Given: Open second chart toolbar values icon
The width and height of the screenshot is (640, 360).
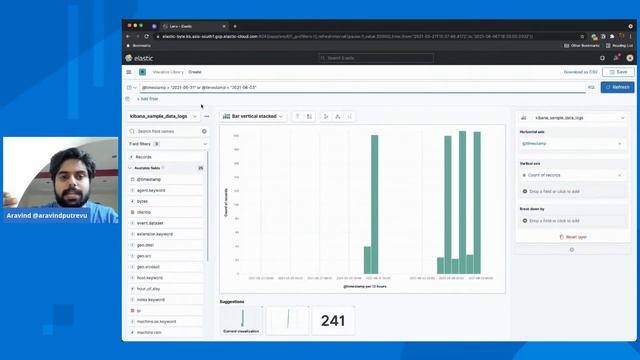Looking at the screenshot, I should coord(309,116).
